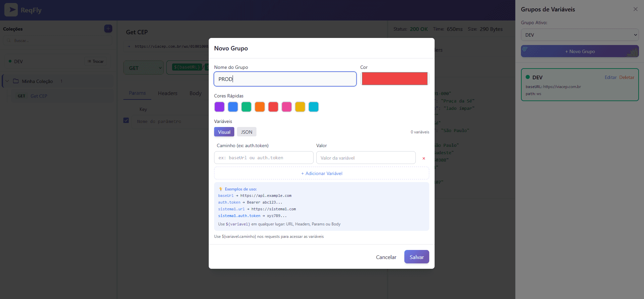Pick the pink quick color
Viewport: 644px width, 299px height.
click(x=287, y=107)
